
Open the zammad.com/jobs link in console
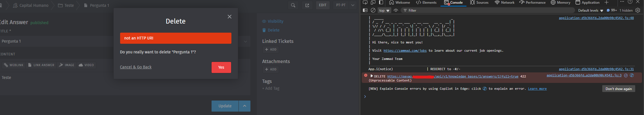click(405, 51)
